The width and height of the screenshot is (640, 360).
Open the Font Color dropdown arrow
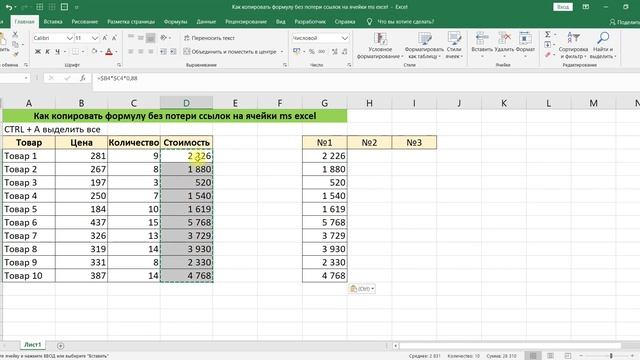point(116,52)
